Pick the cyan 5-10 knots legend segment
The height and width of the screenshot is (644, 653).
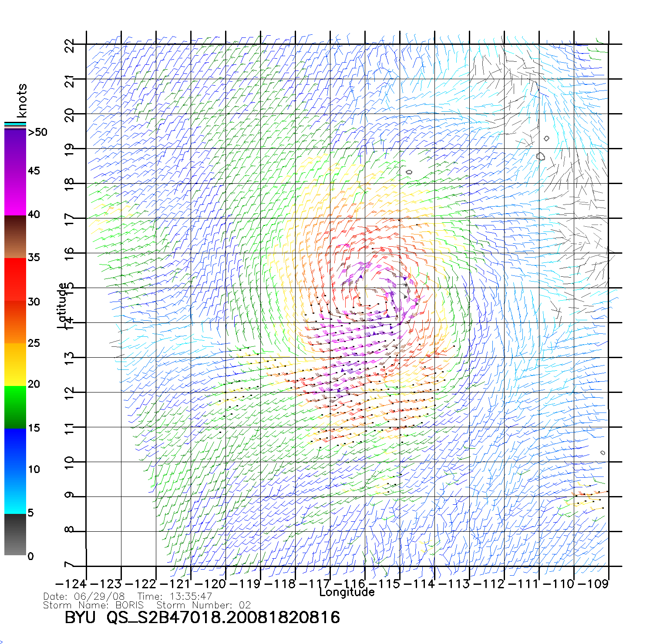[15, 492]
